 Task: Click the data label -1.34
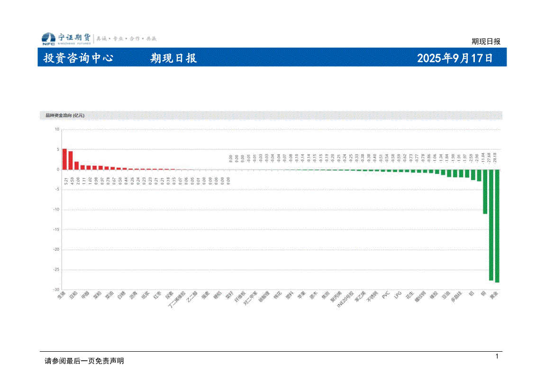click(x=441, y=158)
